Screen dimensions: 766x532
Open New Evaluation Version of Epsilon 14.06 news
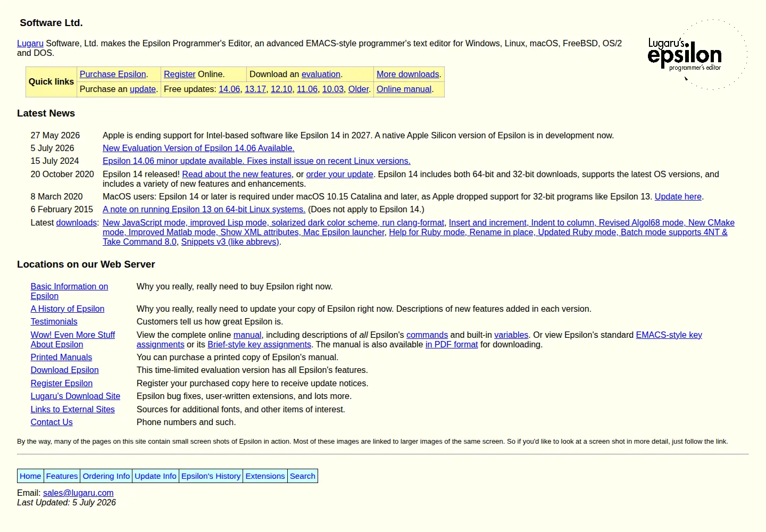click(x=198, y=148)
